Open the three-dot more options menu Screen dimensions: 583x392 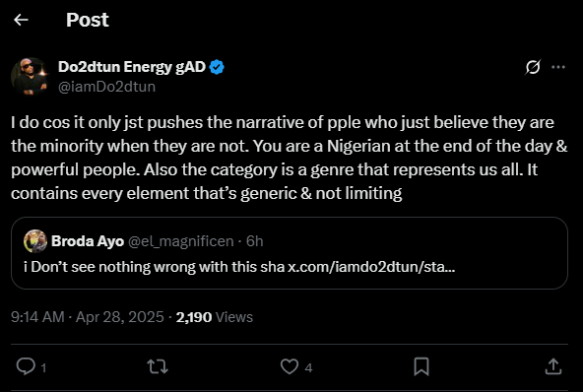tap(558, 67)
